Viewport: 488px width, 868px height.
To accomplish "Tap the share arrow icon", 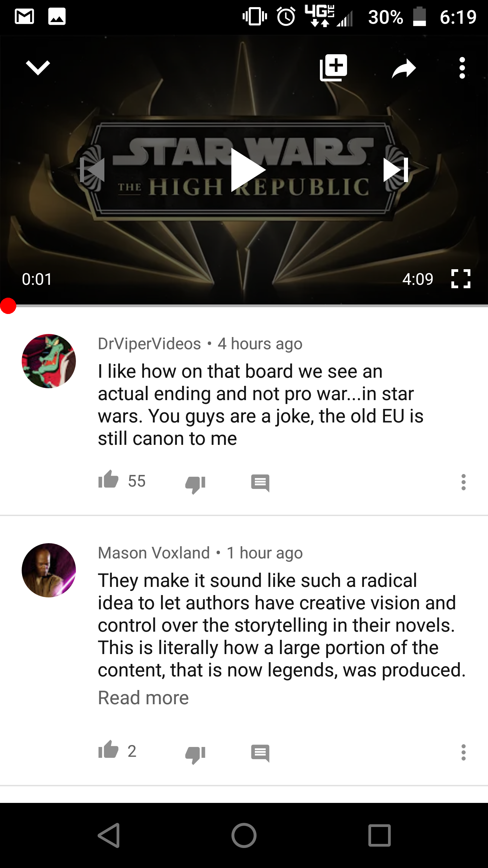I will pyautogui.click(x=404, y=68).
